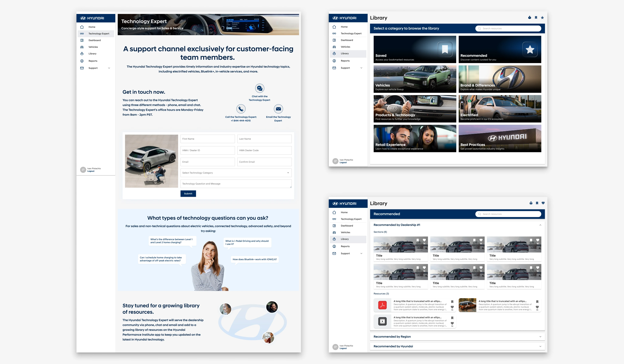Search resources on the category Library page
The image size is (624, 364).
508,29
